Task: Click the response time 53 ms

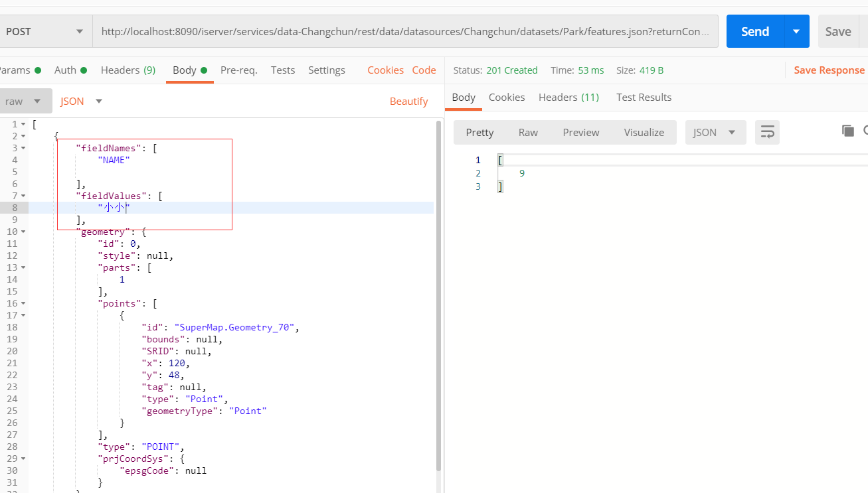Action: point(590,70)
